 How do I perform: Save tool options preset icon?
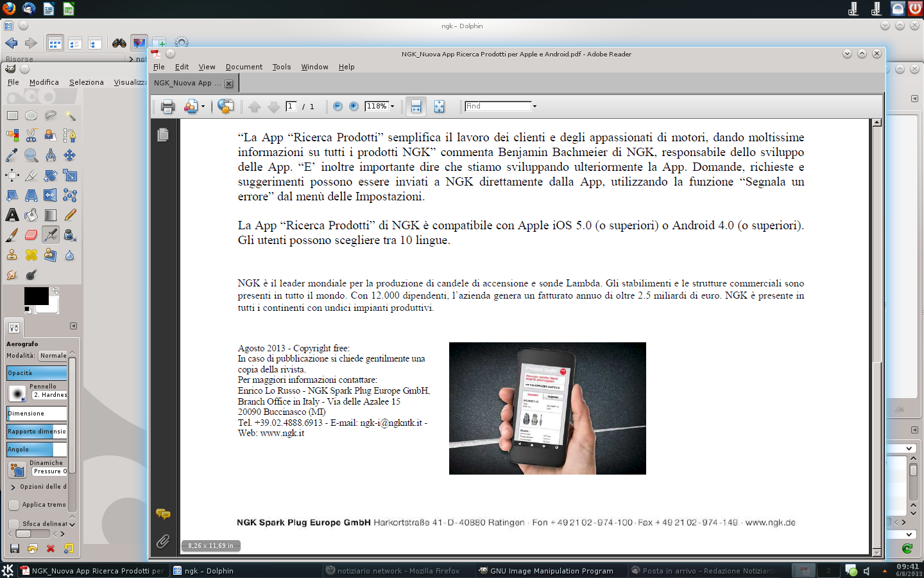(x=14, y=548)
